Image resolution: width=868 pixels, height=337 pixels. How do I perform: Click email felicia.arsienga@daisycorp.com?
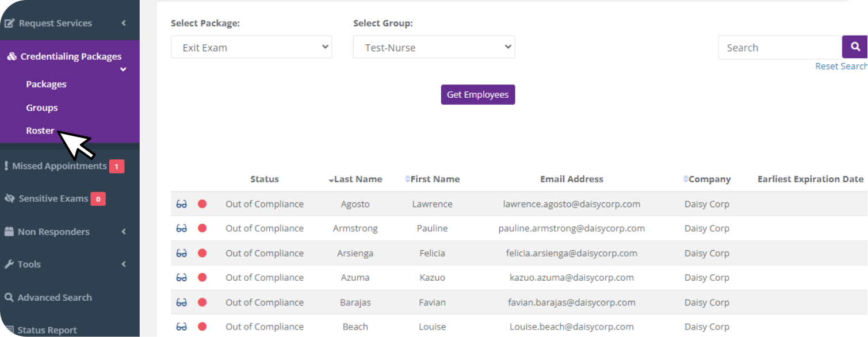[x=572, y=253]
